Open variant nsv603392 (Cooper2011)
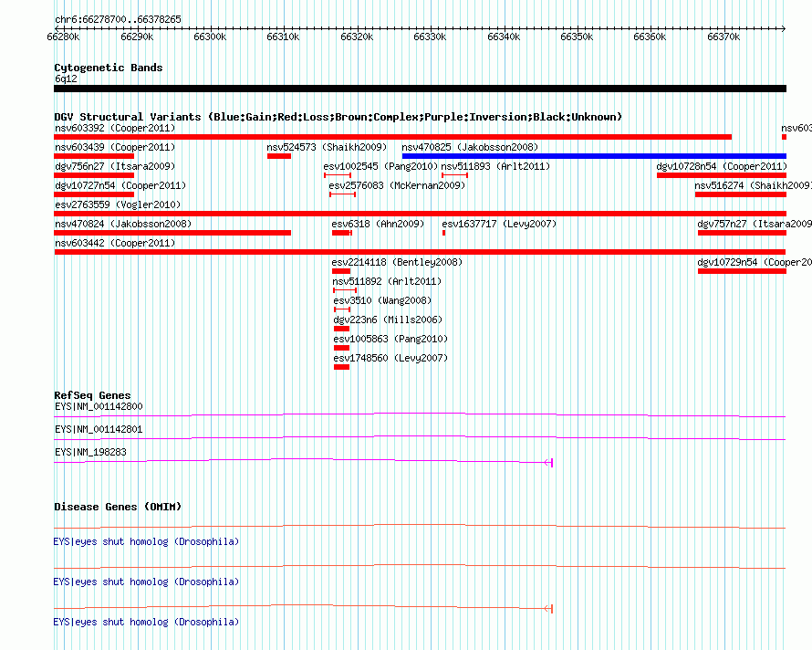 click(115, 128)
